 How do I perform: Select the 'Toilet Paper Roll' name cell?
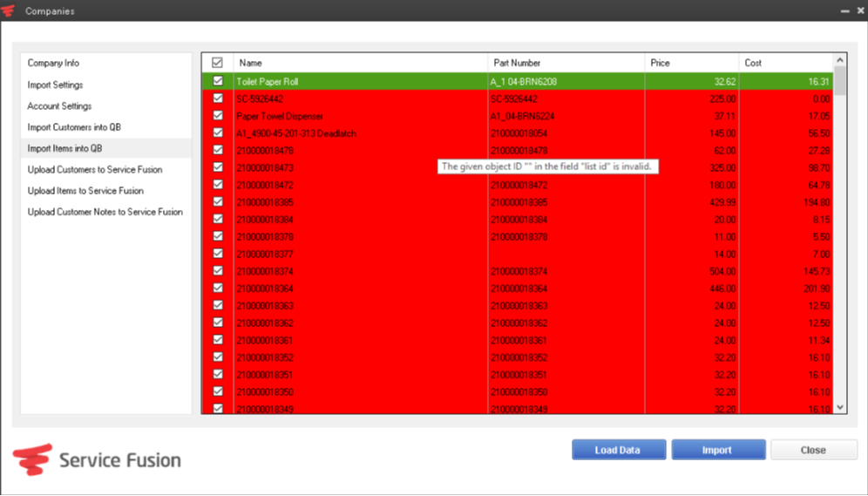pyautogui.click(x=361, y=81)
